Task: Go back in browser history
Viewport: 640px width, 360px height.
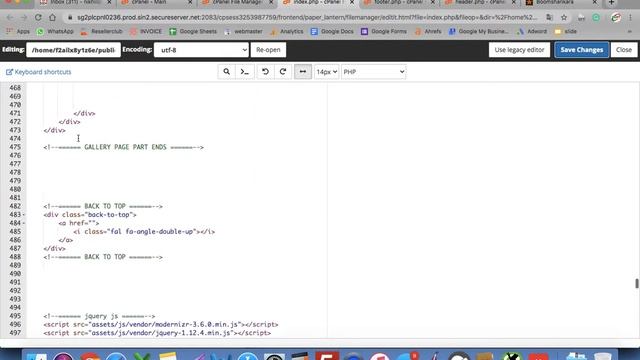Action: (x=10, y=18)
